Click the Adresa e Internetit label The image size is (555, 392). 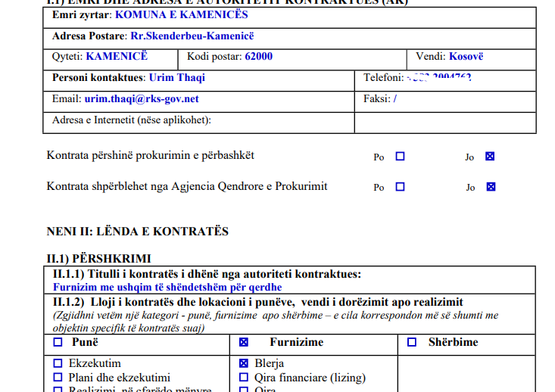pyautogui.click(x=132, y=120)
